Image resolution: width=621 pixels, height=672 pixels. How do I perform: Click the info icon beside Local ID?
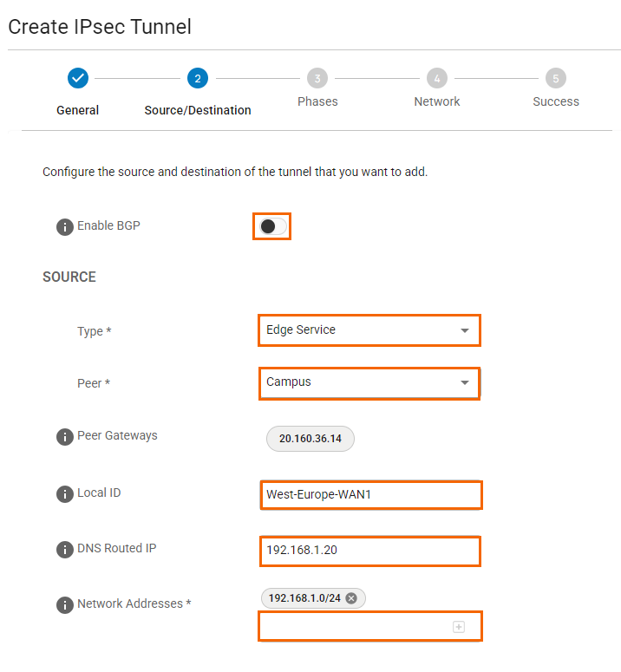click(64, 494)
